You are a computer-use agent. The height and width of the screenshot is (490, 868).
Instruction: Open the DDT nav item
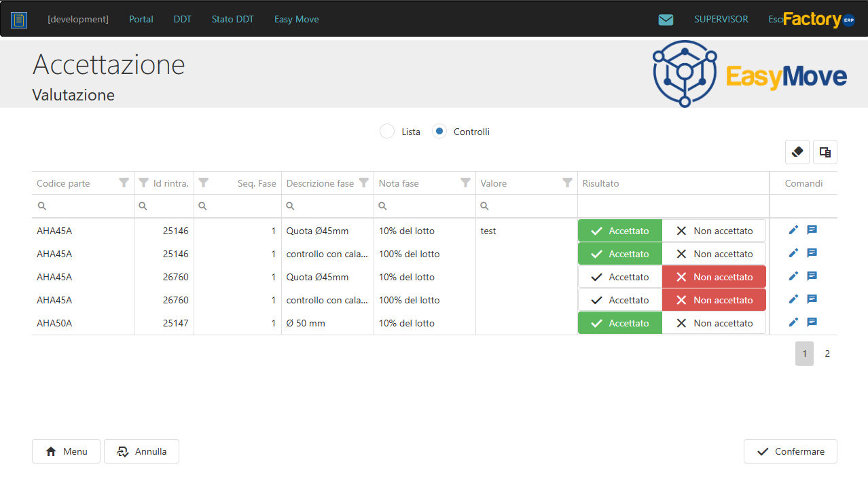pyautogui.click(x=183, y=19)
